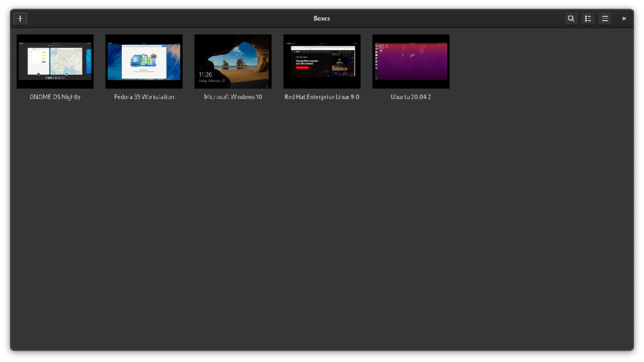
Task: Click the plus icon to create a new box
Action: tap(20, 19)
